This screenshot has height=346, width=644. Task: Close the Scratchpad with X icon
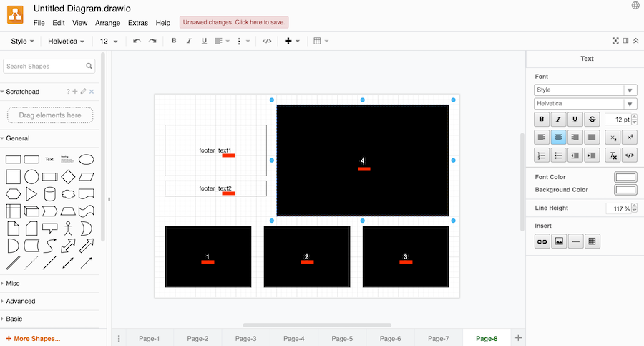[x=92, y=91]
